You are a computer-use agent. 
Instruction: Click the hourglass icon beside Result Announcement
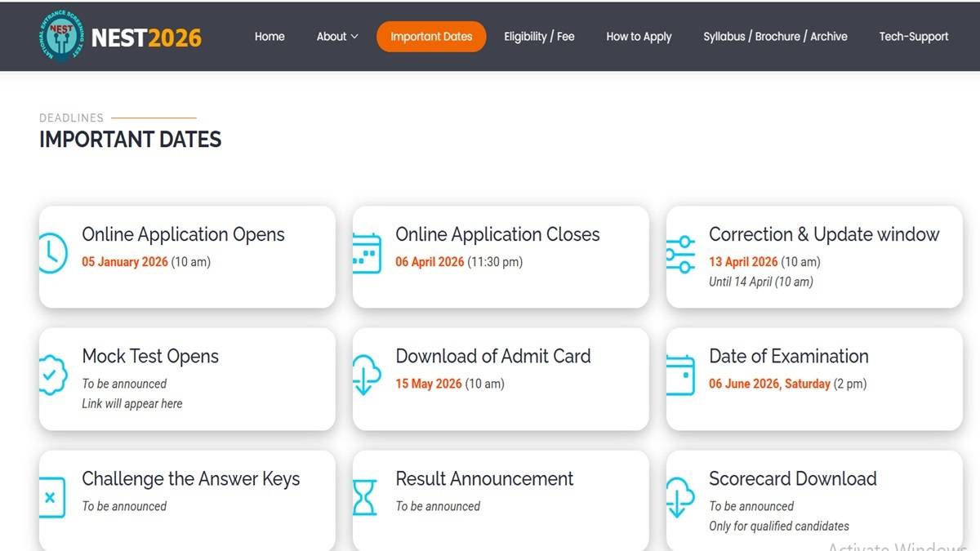365,497
